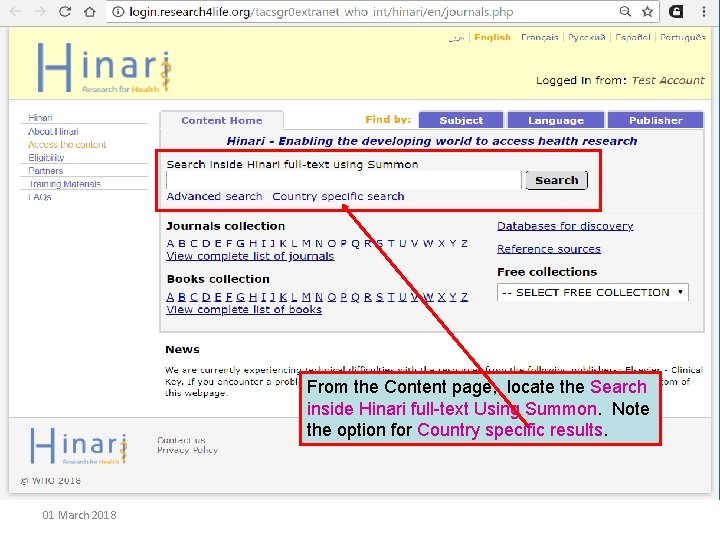Browse books starting with letter H
Image resolution: width=720 pixels, height=540 pixels.
[x=253, y=297]
